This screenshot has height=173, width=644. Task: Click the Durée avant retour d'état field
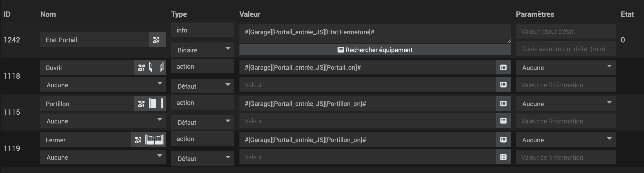tap(566, 49)
